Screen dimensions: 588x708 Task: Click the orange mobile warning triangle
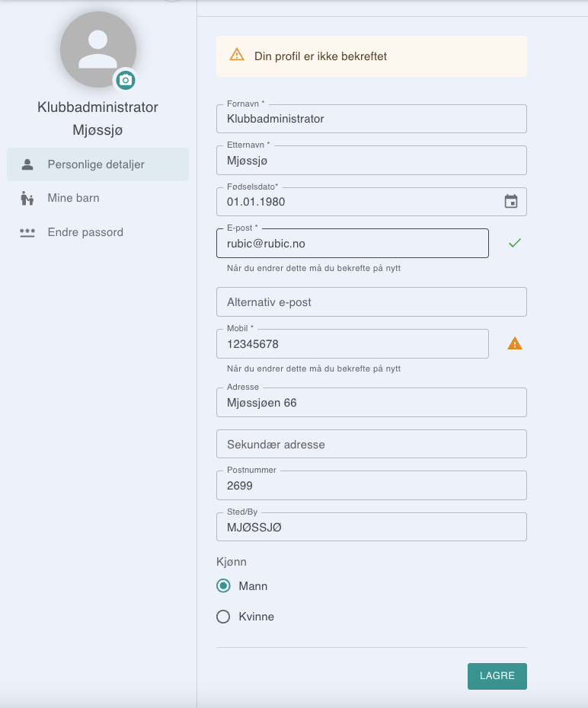point(515,343)
